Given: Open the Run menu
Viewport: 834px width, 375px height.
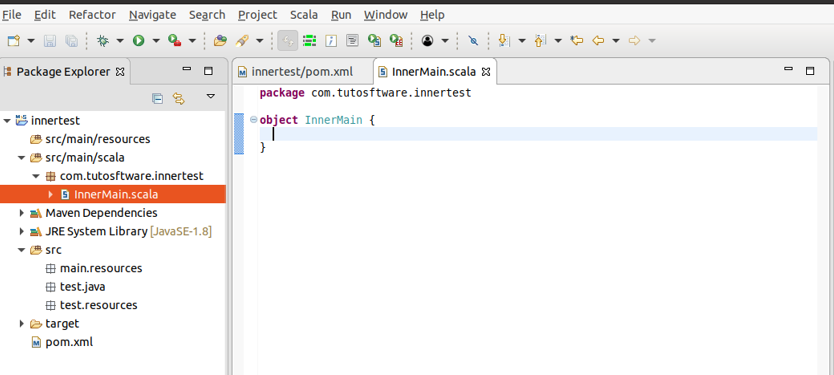Looking at the screenshot, I should tap(341, 15).
